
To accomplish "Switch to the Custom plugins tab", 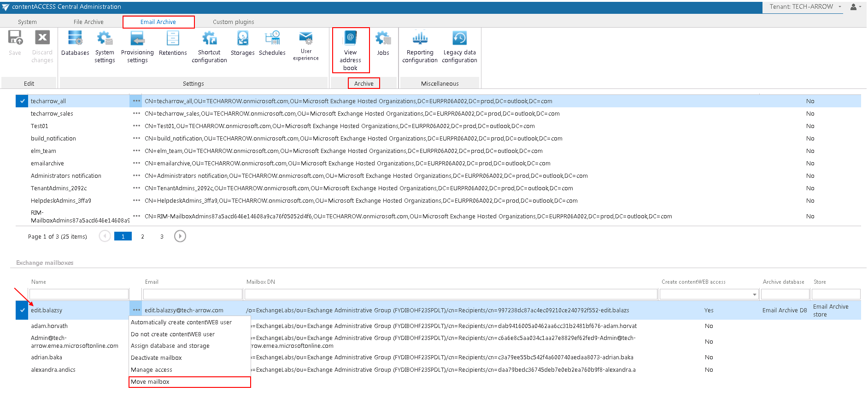I will [233, 22].
